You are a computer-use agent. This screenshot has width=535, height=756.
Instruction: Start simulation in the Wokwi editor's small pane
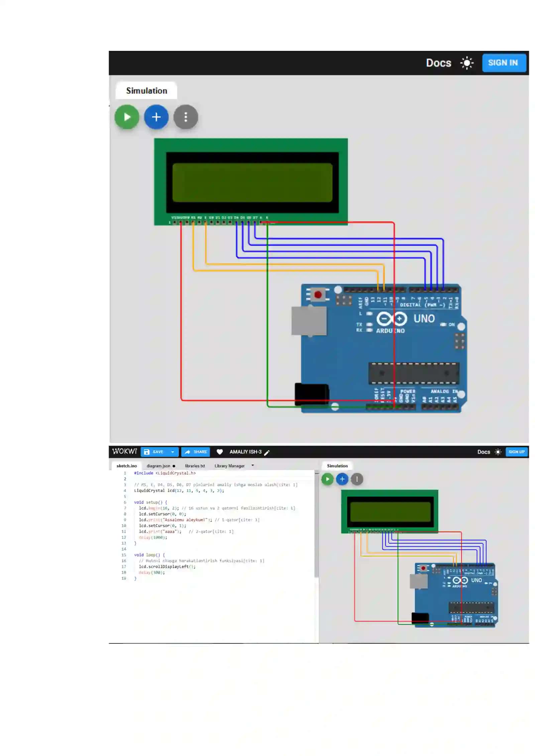(327, 479)
